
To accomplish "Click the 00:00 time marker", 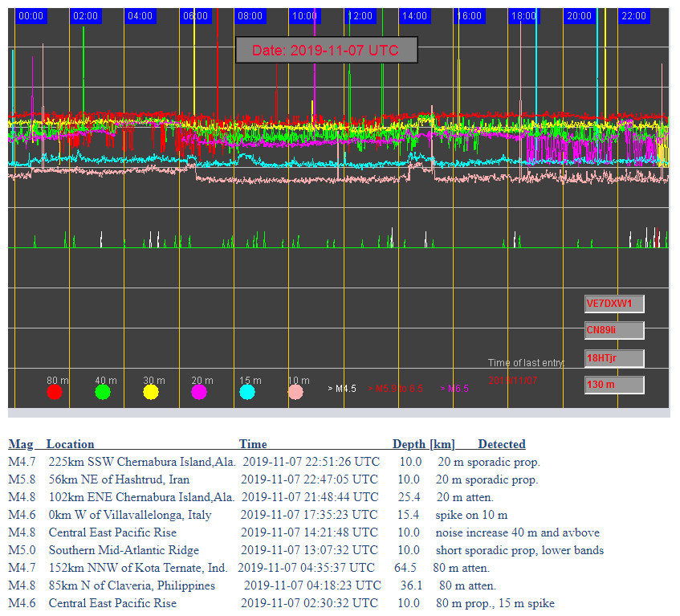I will (x=31, y=16).
